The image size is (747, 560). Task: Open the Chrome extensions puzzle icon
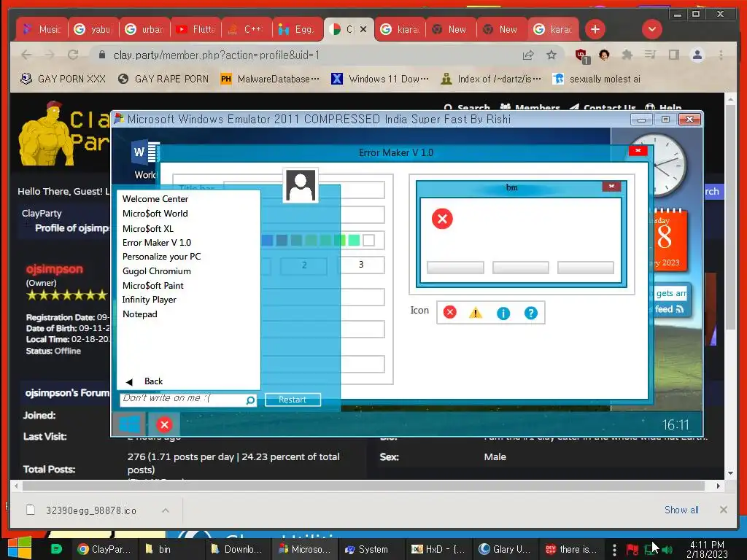pyautogui.click(x=627, y=55)
